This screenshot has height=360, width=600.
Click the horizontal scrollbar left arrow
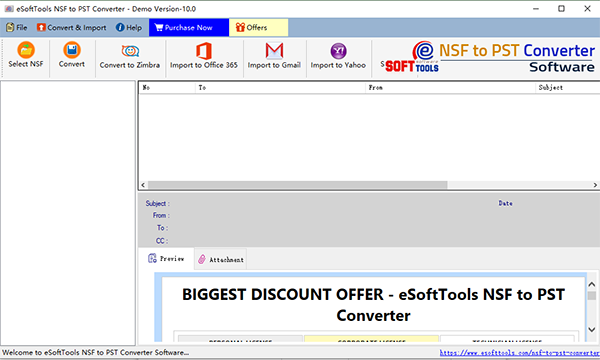click(x=143, y=185)
